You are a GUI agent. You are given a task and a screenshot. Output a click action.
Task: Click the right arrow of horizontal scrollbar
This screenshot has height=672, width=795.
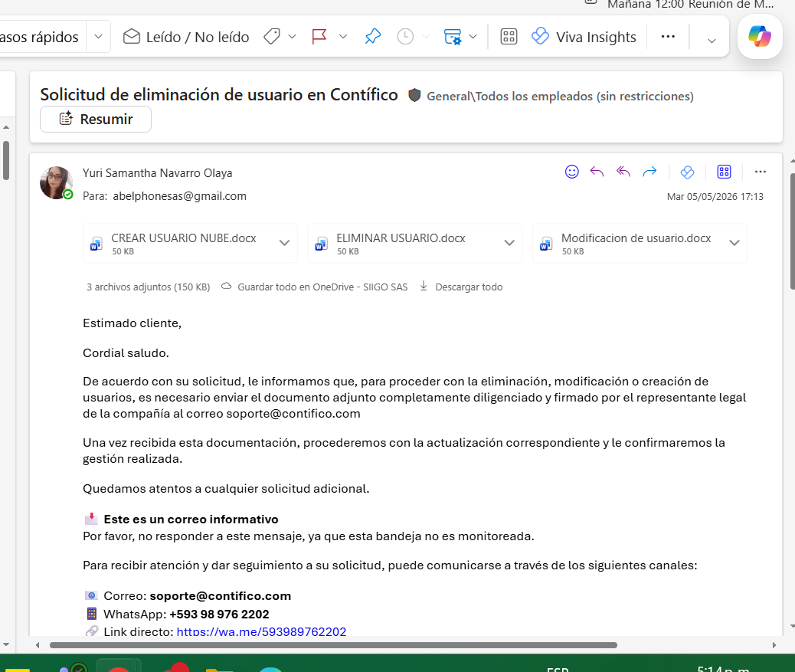point(774,645)
